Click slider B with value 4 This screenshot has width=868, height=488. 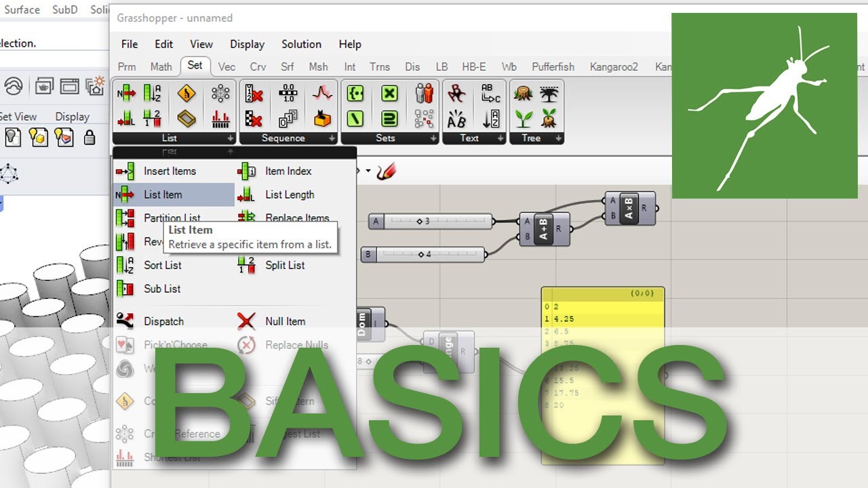tap(424, 255)
